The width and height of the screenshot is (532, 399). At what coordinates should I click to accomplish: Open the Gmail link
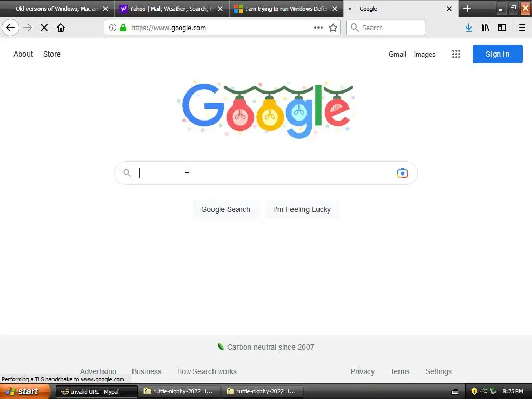[x=397, y=54]
